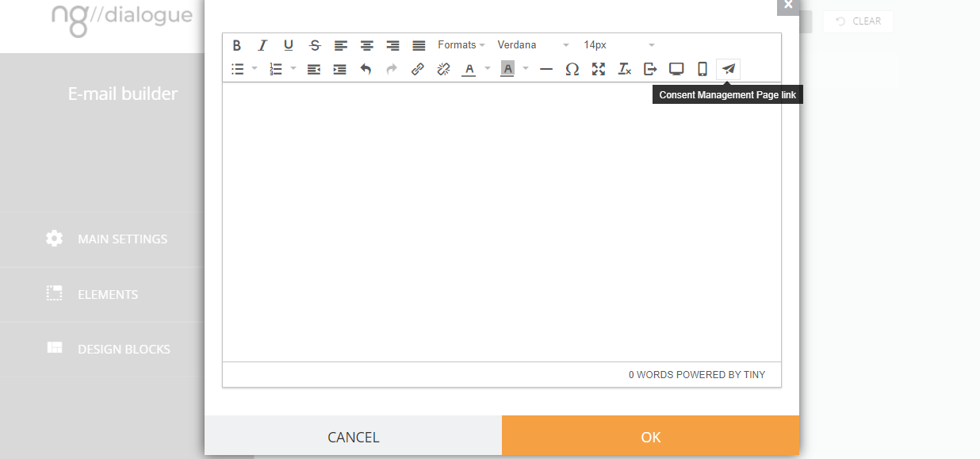Click the undo arrow icon
The height and width of the screenshot is (459, 980).
pyautogui.click(x=366, y=69)
